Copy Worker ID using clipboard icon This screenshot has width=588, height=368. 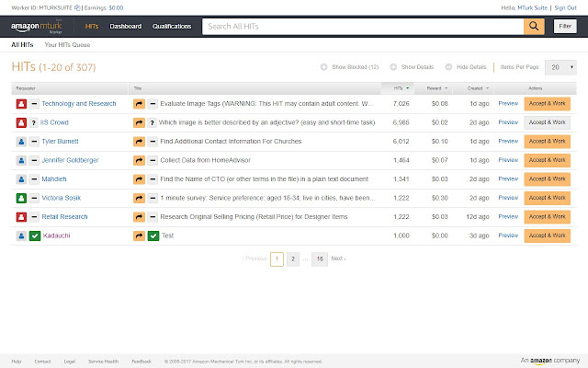pos(77,8)
